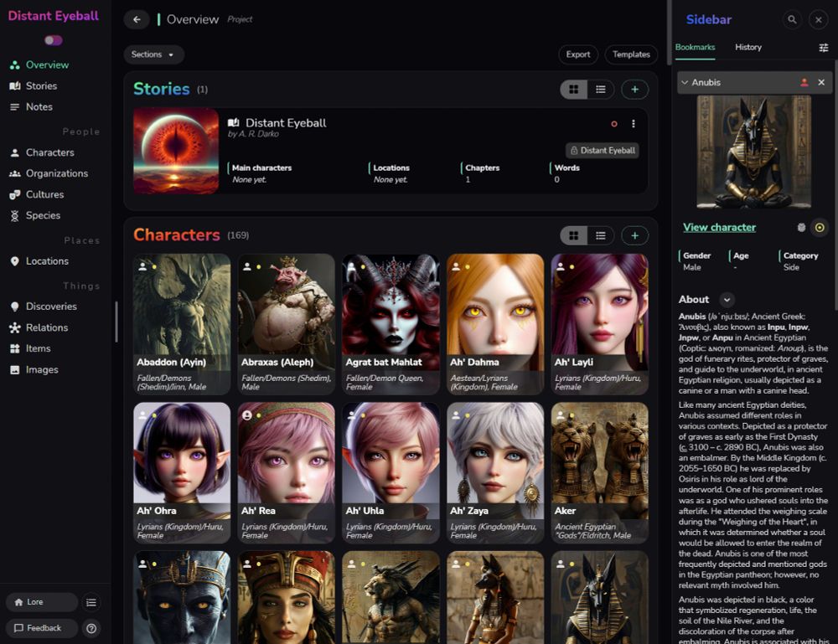Add a new character with plus button

click(635, 235)
